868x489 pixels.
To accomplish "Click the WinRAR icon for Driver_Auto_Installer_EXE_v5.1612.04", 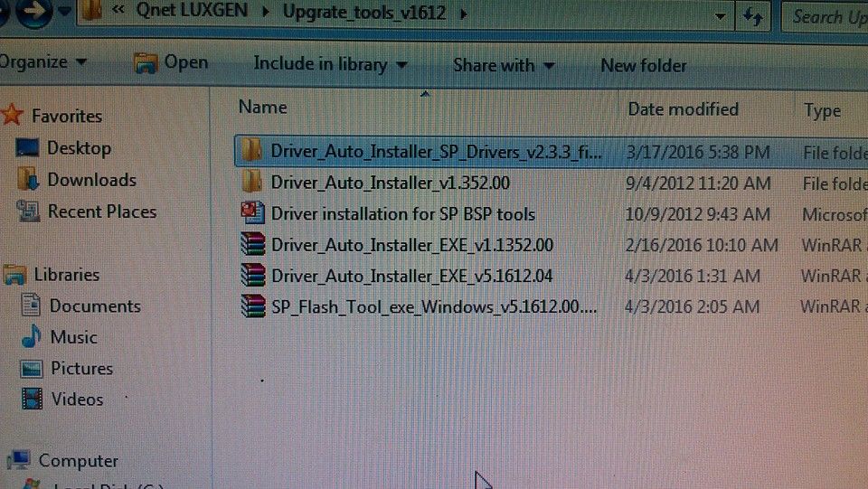I will pos(252,275).
